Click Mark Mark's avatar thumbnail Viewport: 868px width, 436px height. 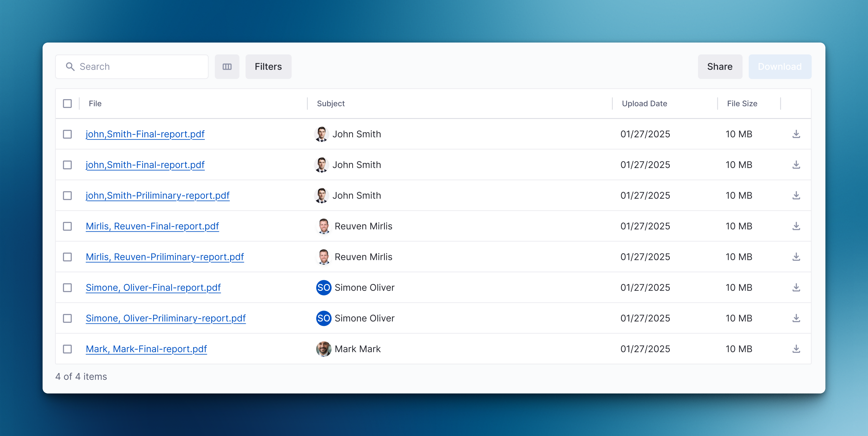323,349
